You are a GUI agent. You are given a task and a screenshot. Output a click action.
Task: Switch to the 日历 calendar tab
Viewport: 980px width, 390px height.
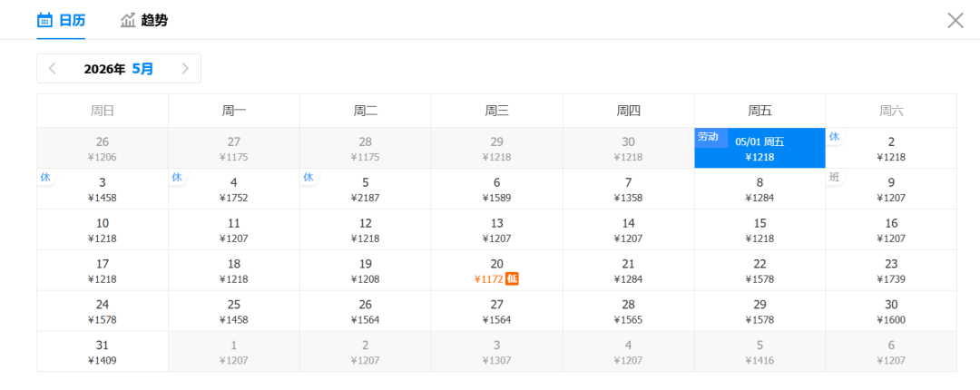[72, 20]
